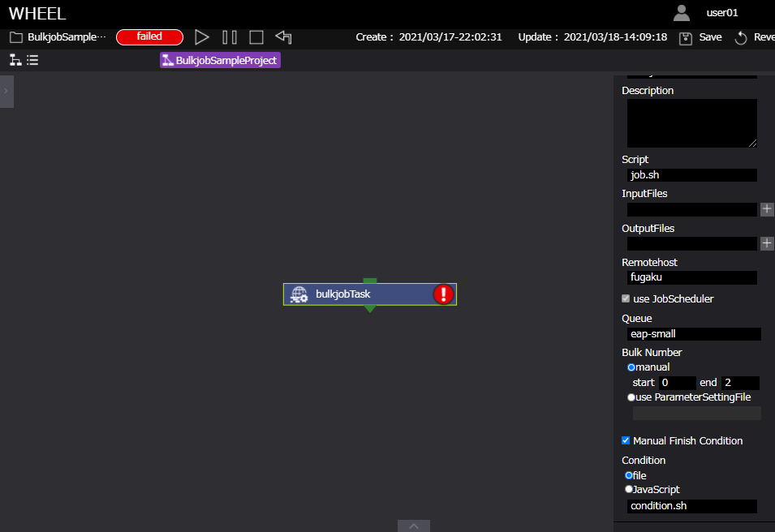Add an output file with the plus button

(x=767, y=243)
